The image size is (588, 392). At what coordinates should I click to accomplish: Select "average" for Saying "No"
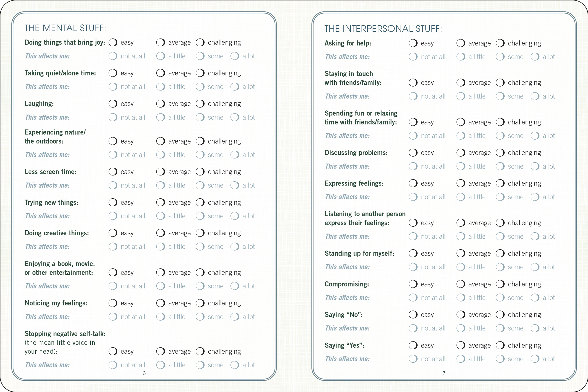point(461,315)
